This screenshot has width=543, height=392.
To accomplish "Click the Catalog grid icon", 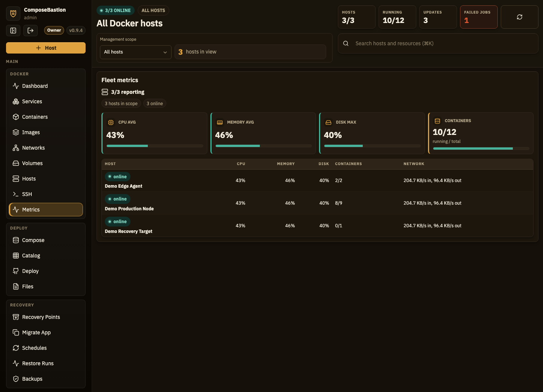I will click(x=16, y=256).
